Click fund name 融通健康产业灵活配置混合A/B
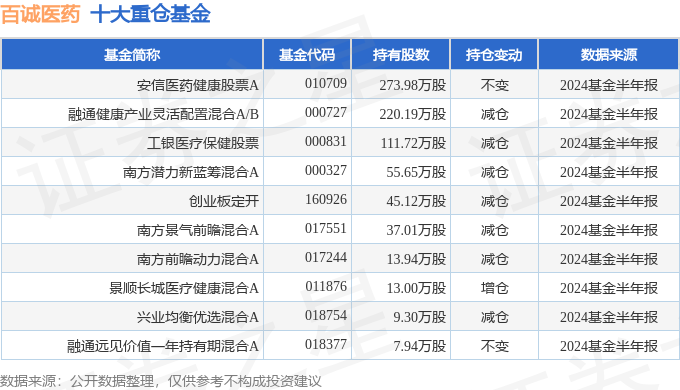The image size is (680, 390). [163, 114]
